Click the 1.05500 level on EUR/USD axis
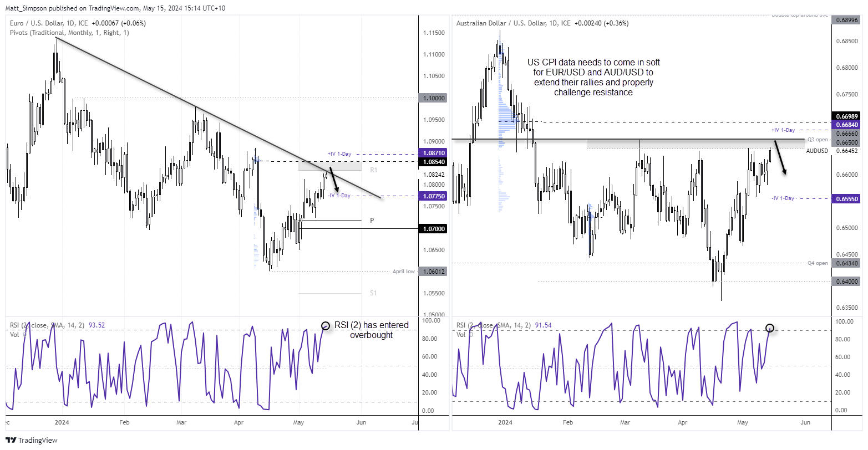The width and height of the screenshot is (868, 450). click(x=434, y=293)
